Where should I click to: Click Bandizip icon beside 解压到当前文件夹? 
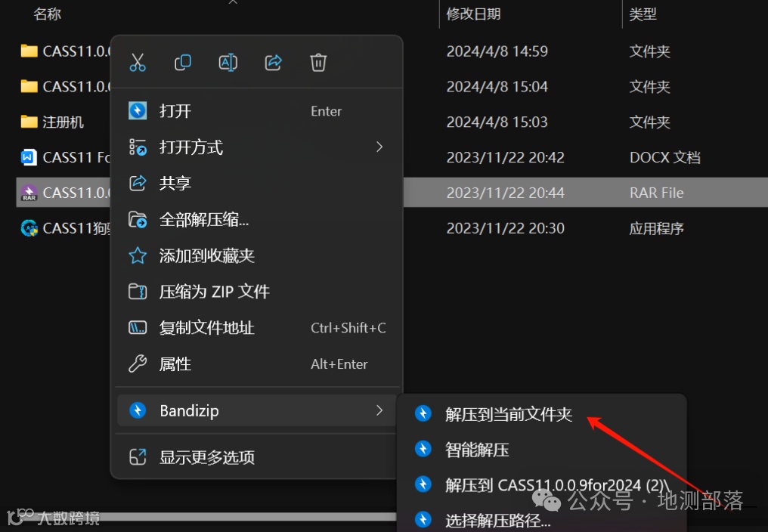click(423, 413)
